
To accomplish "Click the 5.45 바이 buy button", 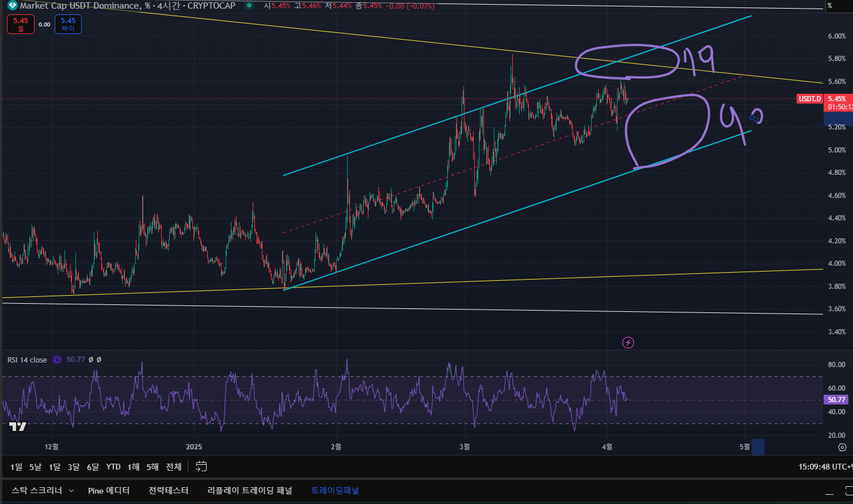I will pyautogui.click(x=68, y=24).
